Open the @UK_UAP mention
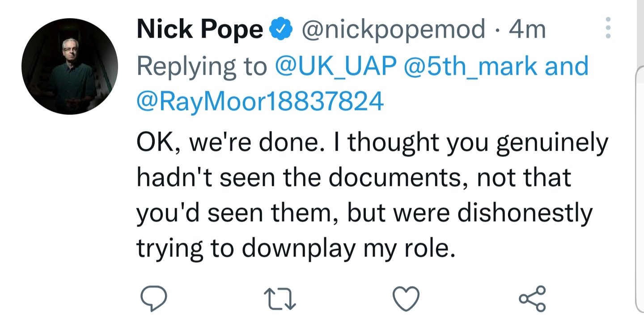Screen dimensions: 644x332 pyautogui.click(x=336, y=67)
